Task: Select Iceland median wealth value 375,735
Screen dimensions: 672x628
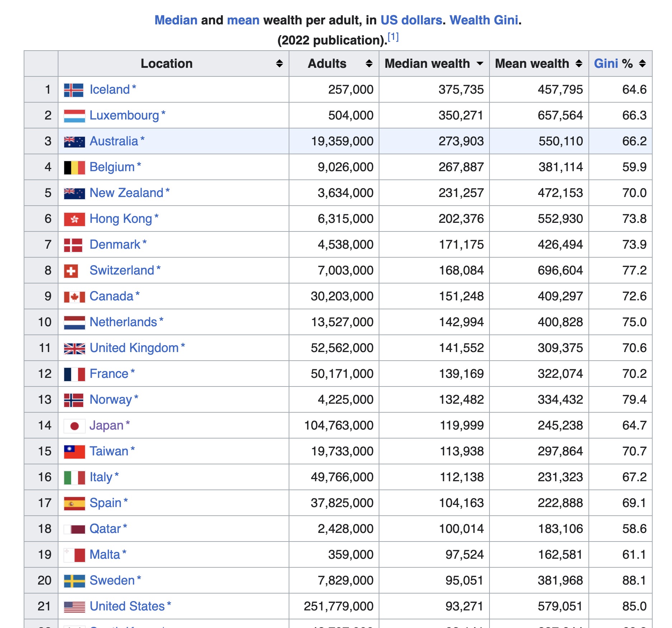Action: (x=461, y=89)
